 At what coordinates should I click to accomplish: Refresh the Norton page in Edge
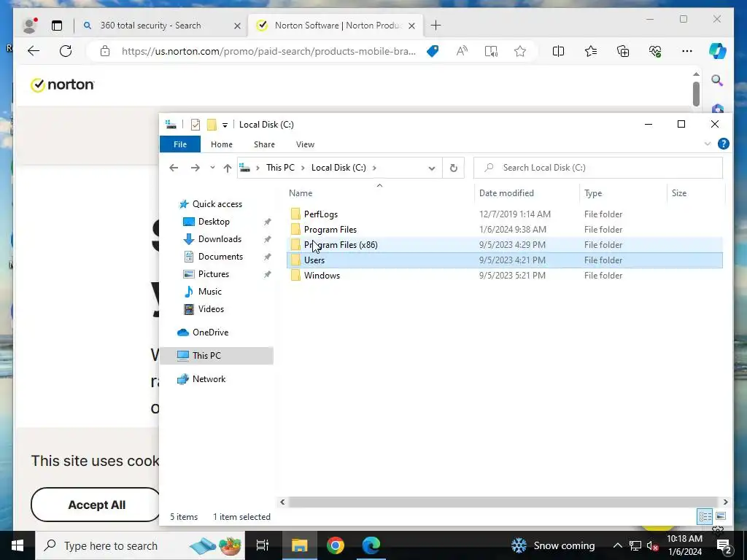[66, 51]
